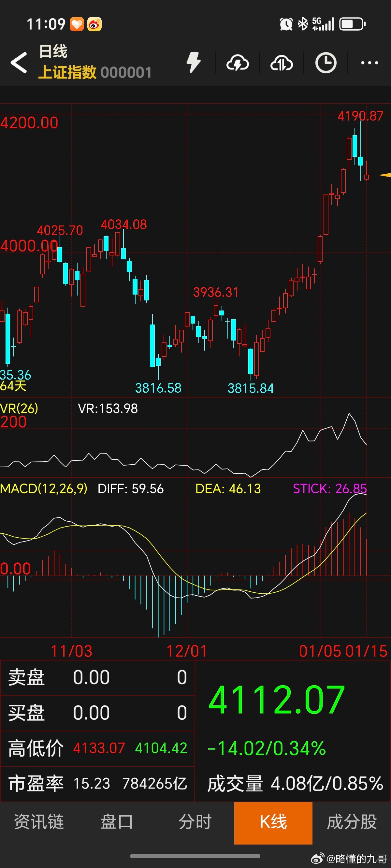Select the K线 tab

pyautogui.click(x=273, y=822)
